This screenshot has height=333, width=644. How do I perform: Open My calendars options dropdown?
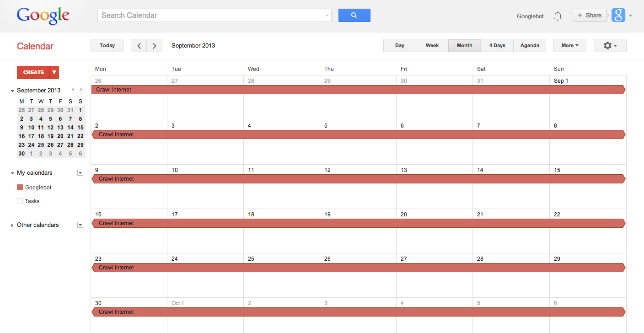tap(80, 172)
